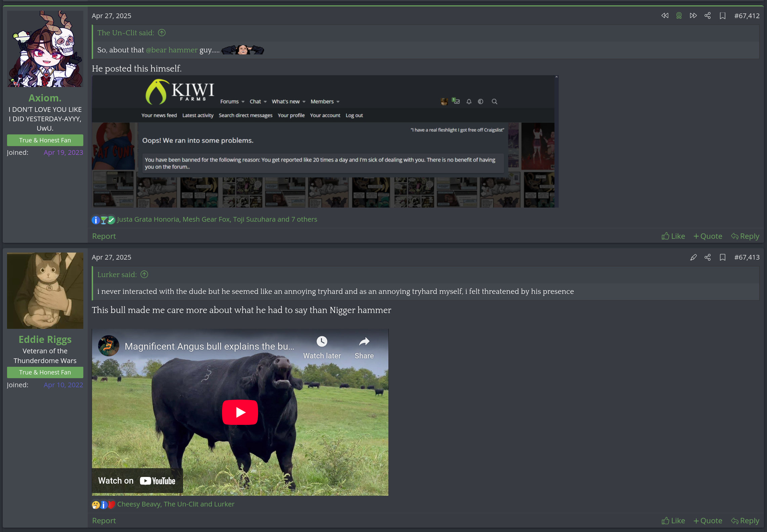Toggle bookmark on post #67,413

click(722, 257)
